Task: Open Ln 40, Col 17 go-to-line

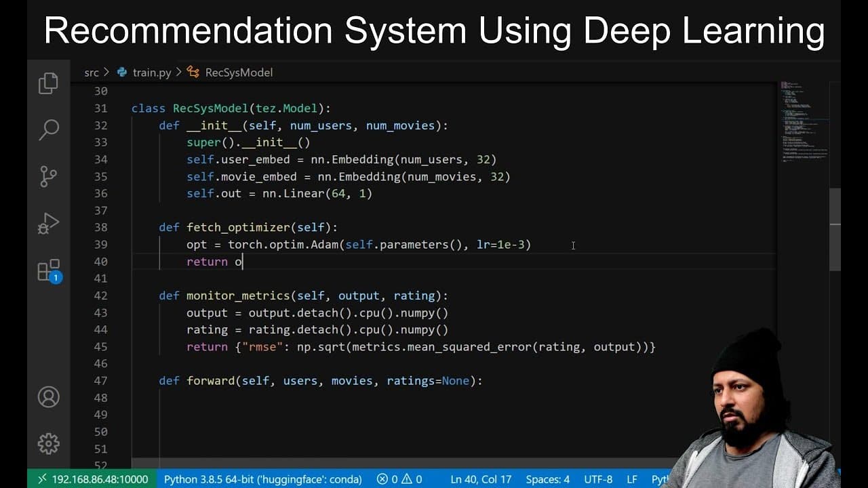Action: pos(481,479)
